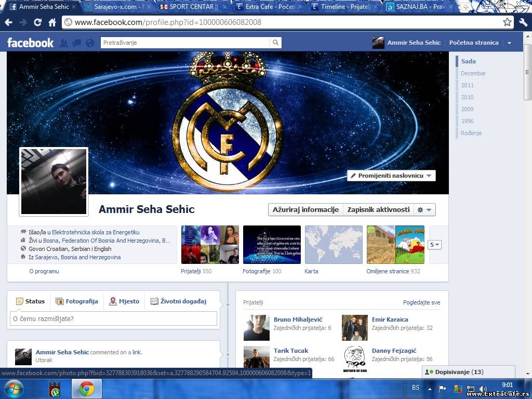This screenshot has width=532, height=399.
Task: Open Chrome wrench settings menu
Action: tap(523, 22)
